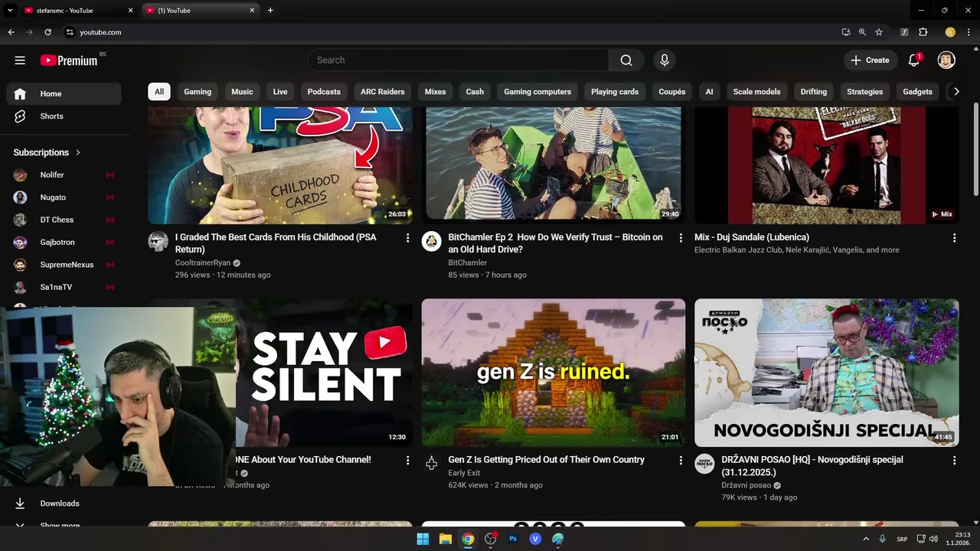This screenshot has width=980, height=551.
Task: Open Home in the sidebar
Action: pos(64,94)
